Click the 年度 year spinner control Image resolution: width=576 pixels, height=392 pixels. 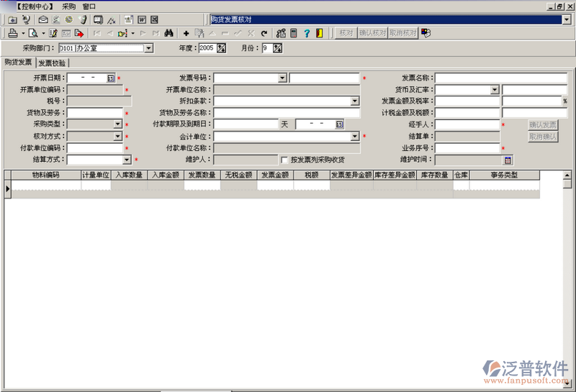pos(222,48)
